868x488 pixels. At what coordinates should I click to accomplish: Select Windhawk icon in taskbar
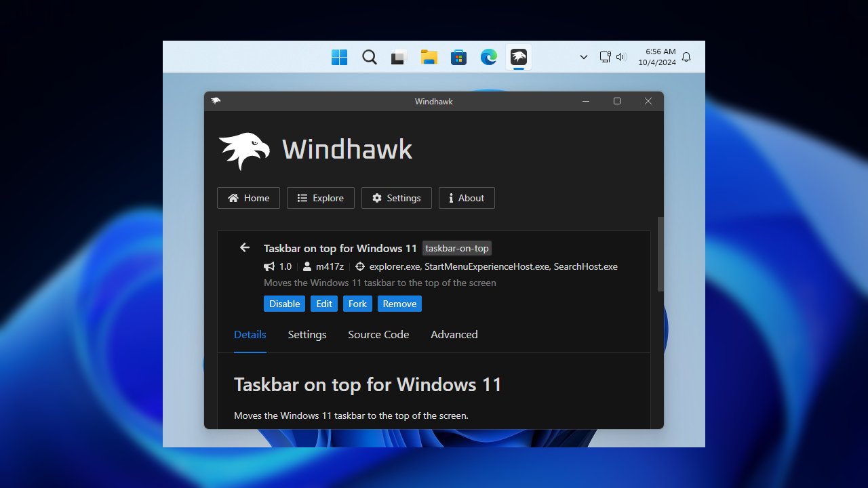519,58
